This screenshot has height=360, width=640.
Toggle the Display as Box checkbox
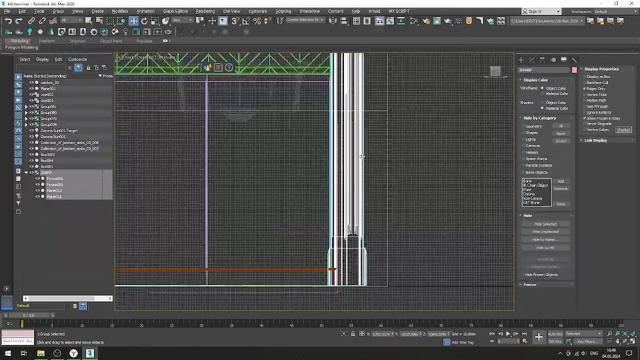tap(584, 77)
